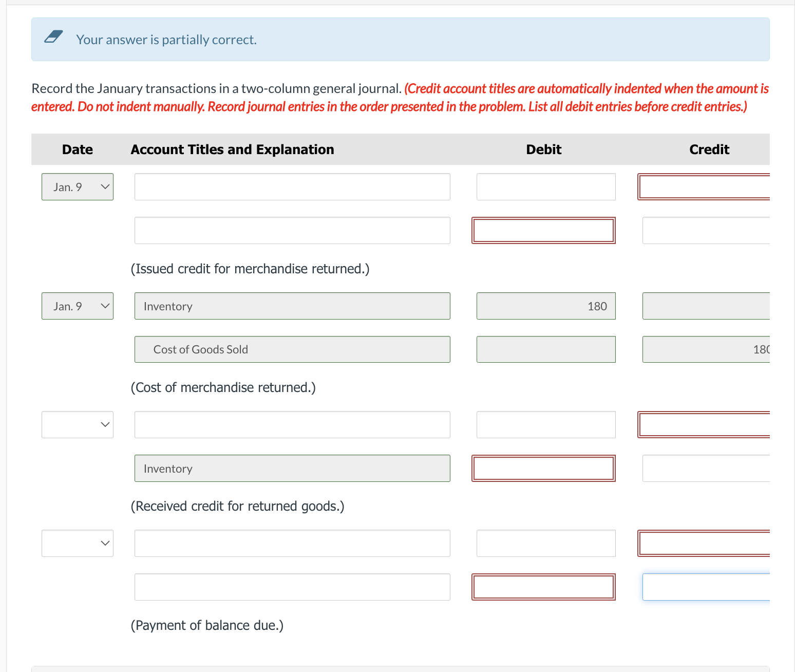Click the second account field of the payment entry

point(292,587)
